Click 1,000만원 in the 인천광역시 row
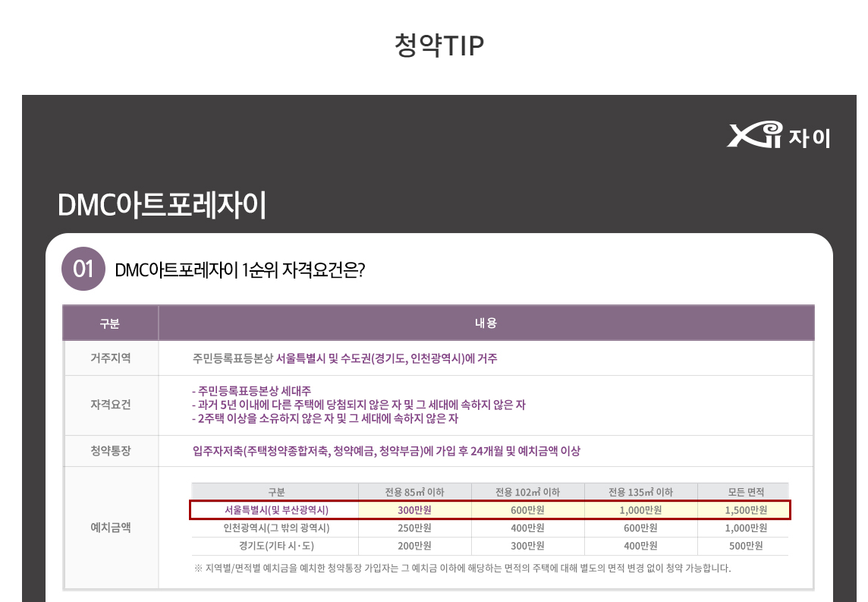Image resolution: width=868 pixels, height=602 pixels. point(746,528)
